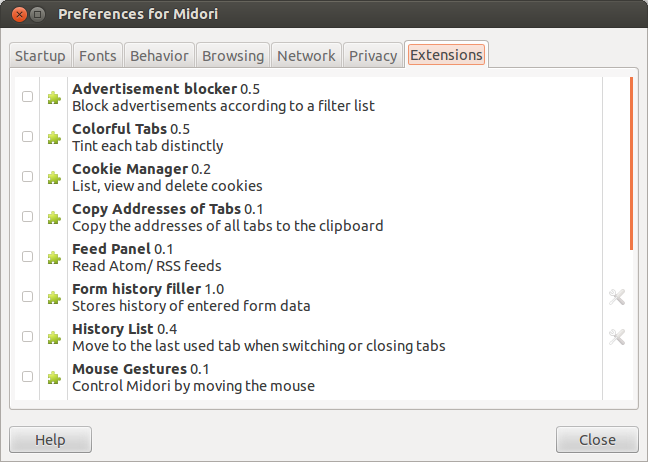The height and width of the screenshot is (462, 648).
Task: Enable the Advertisement blocker checkbox
Action: pyautogui.click(x=27, y=97)
